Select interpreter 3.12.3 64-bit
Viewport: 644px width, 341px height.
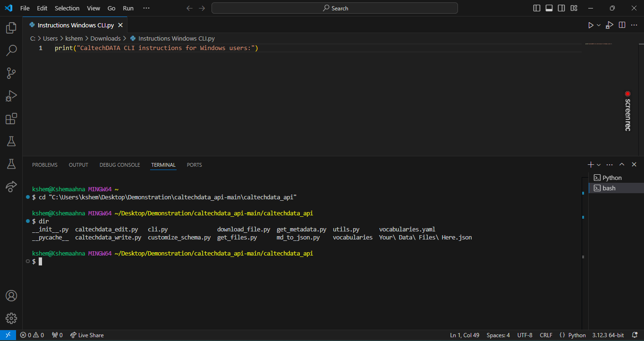[607, 335]
